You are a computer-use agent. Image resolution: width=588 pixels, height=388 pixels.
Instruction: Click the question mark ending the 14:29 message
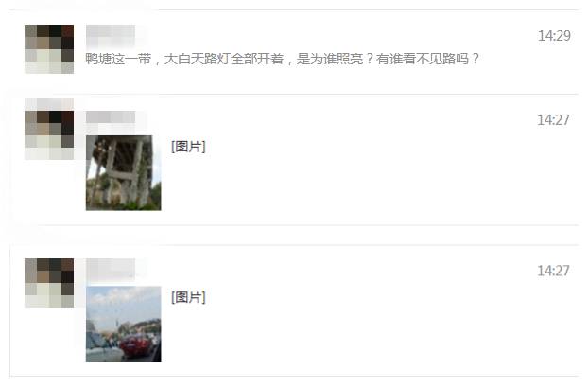(476, 59)
